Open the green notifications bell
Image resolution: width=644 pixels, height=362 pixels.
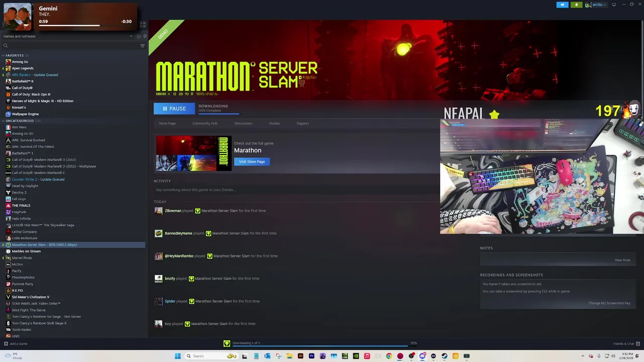[577, 5]
